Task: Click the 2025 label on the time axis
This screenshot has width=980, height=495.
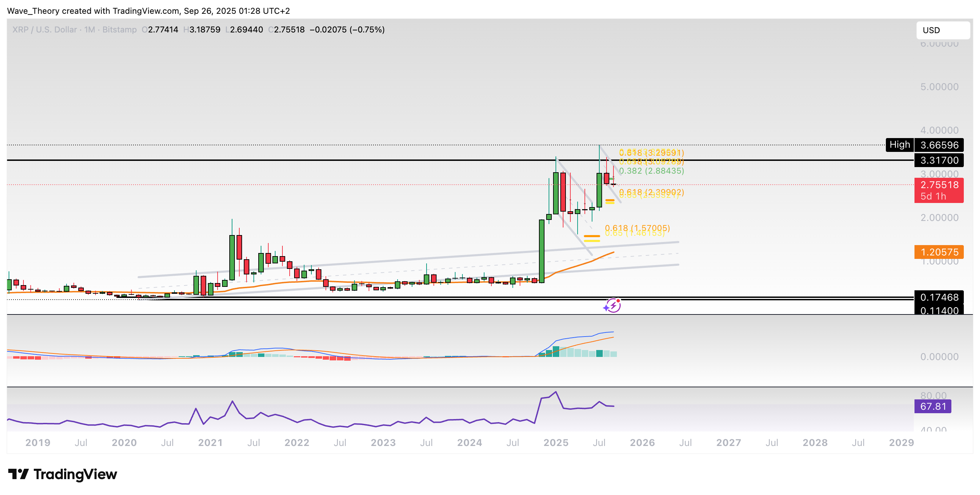Action: (x=556, y=443)
